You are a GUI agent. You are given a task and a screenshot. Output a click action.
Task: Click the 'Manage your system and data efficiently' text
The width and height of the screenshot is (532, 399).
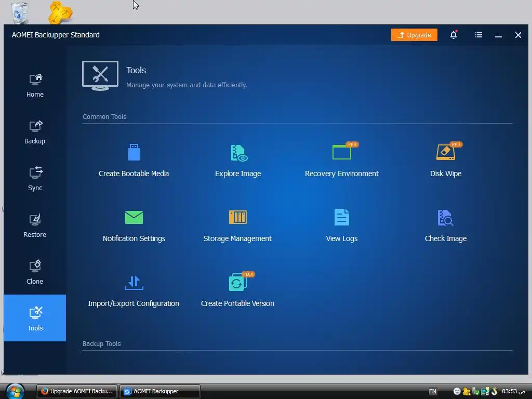coord(187,85)
